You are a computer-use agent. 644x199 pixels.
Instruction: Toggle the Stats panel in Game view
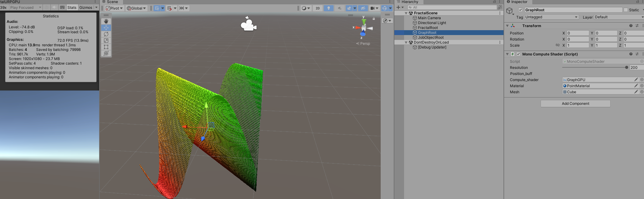[x=72, y=7]
